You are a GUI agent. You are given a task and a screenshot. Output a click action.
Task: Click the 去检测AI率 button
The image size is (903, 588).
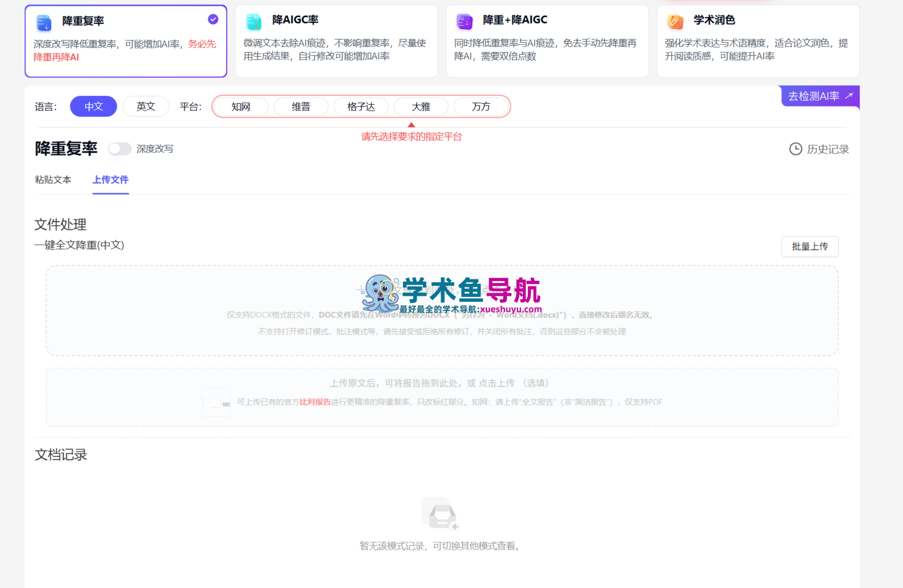coord(821,96)
